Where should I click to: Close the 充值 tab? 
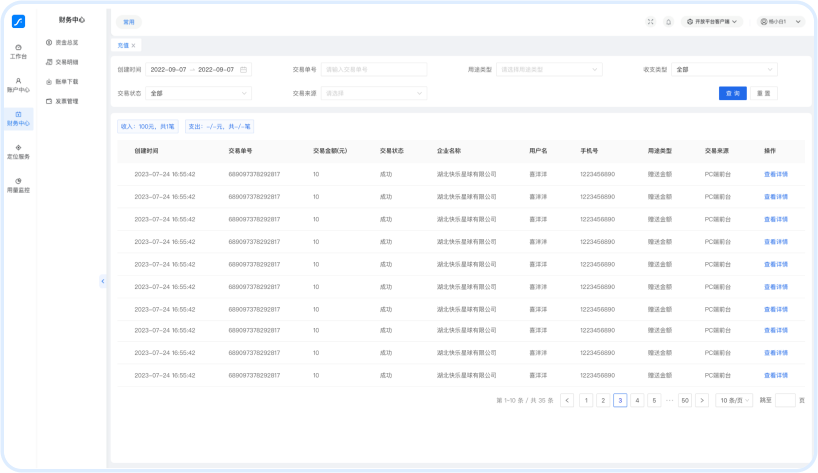click(x=134, y=45)
